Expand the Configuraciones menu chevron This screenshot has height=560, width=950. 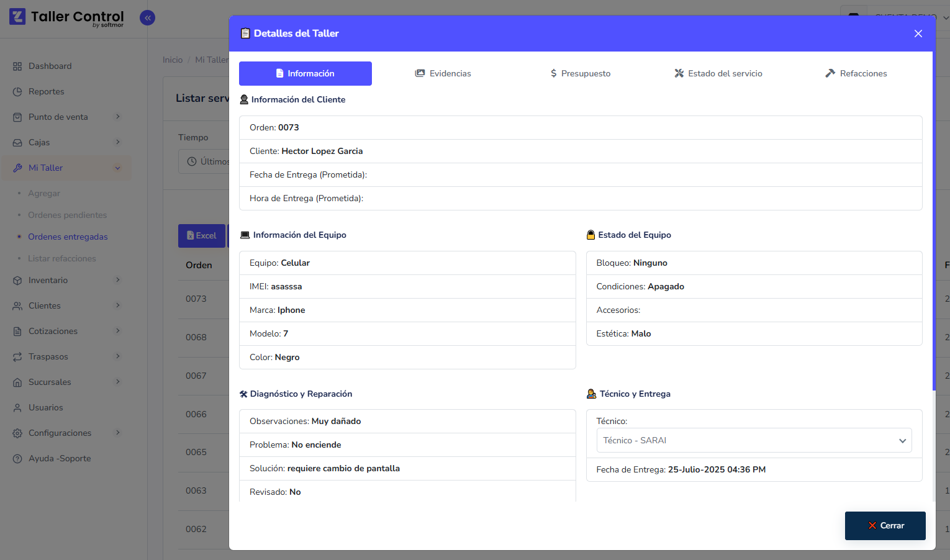pos(118,433)
